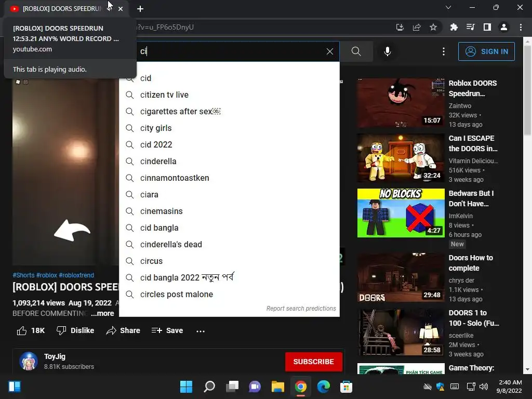Open 'Doors How to complete' video title
Screen dimensions: 532x399
(x=471, y=263)
